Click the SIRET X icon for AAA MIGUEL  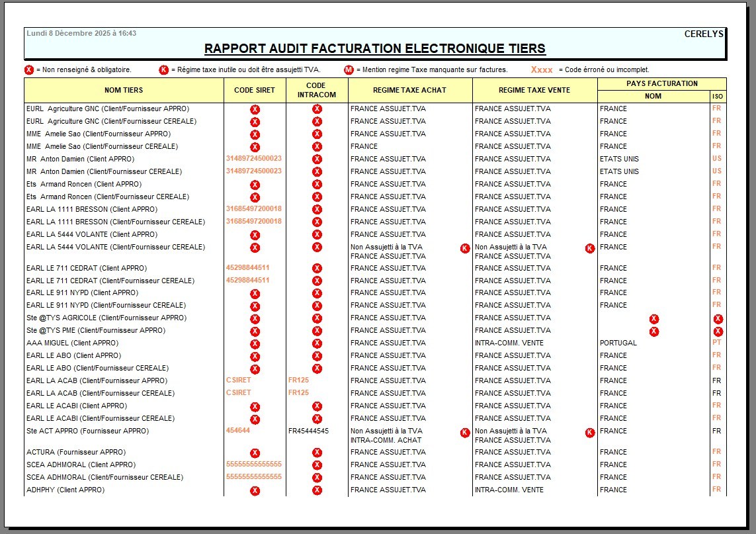click(255, 344)
